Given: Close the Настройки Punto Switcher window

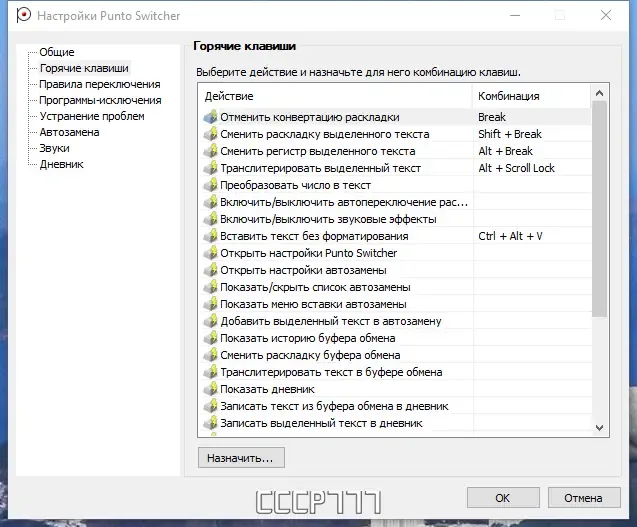Looking at the screenshot, I should click(606, 15).
